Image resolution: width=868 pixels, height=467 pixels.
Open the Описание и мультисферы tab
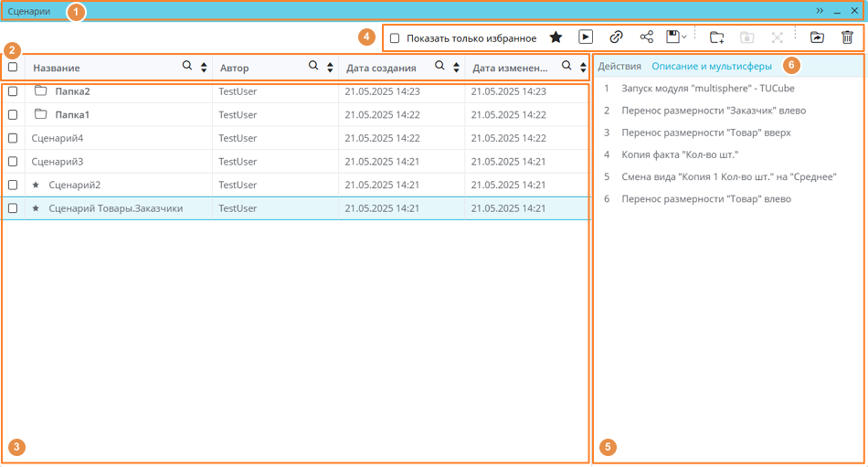pyautogui.click(x=712, y=67)
